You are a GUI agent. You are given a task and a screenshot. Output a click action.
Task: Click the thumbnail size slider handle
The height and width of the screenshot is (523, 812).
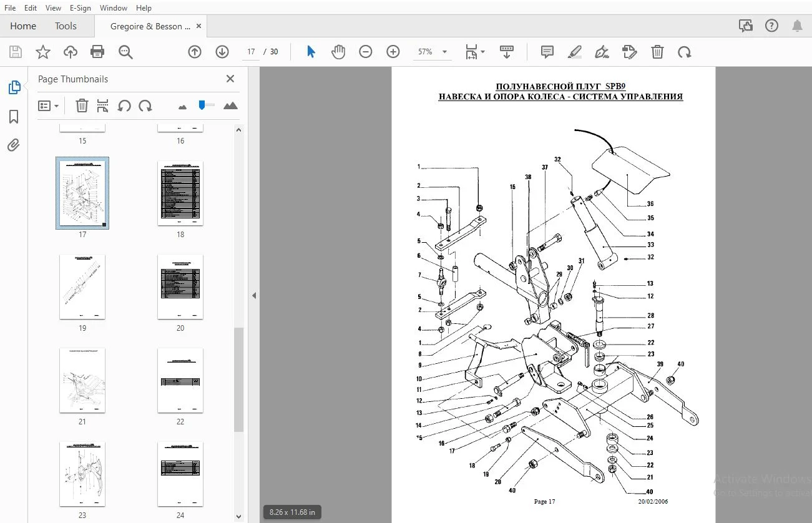click(x=202, y=105)
